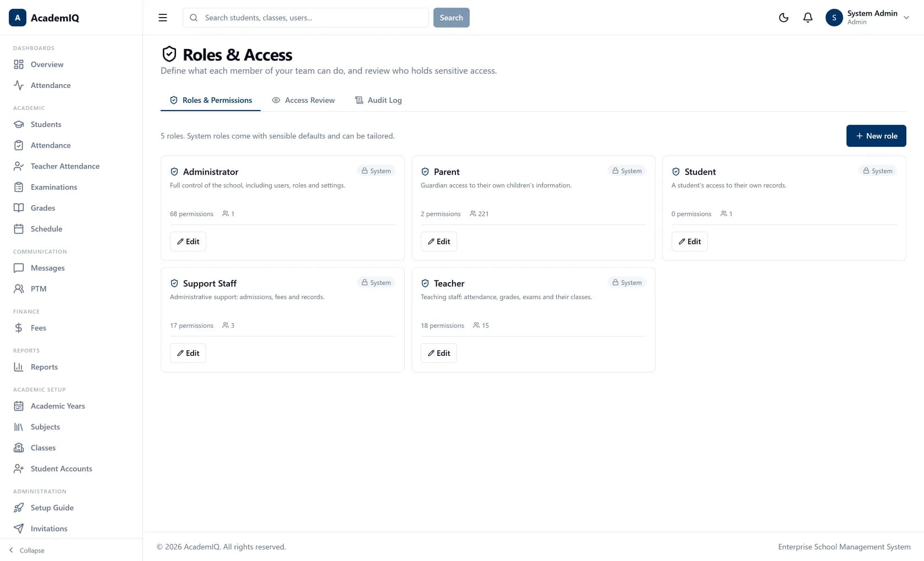924x561 pixels.
Task: Toggle the hamburger menu icon
Action: (163, 18)
